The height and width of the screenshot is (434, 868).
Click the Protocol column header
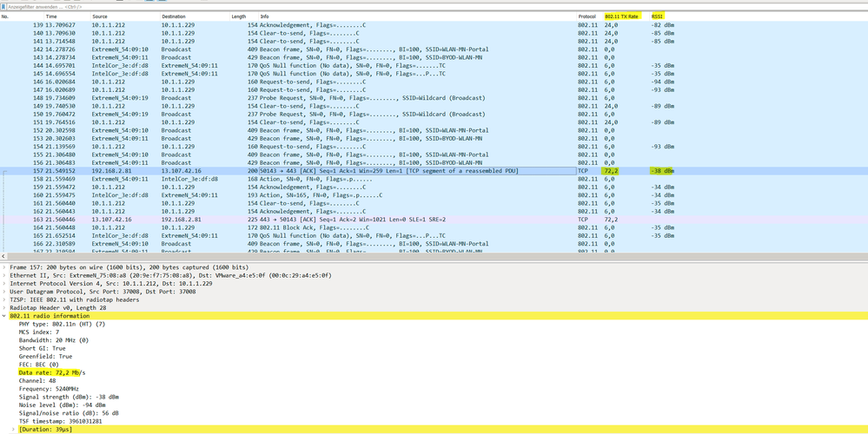(x=587, y=16)
